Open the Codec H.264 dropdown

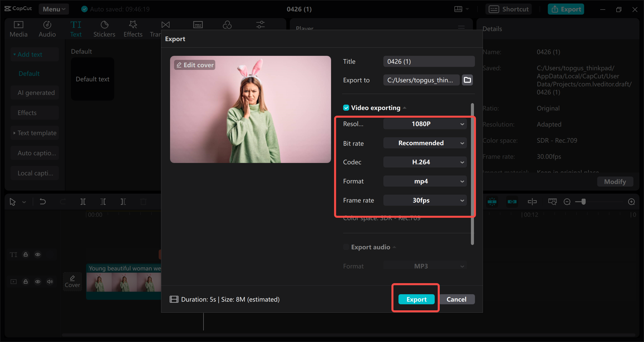pos(425,162)
